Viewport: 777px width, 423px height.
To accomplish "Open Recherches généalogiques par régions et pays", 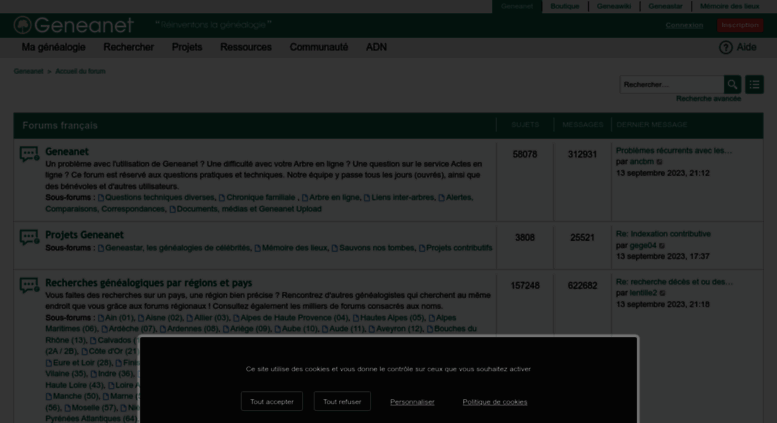I will pyautogui.click(x=149, y=283).
